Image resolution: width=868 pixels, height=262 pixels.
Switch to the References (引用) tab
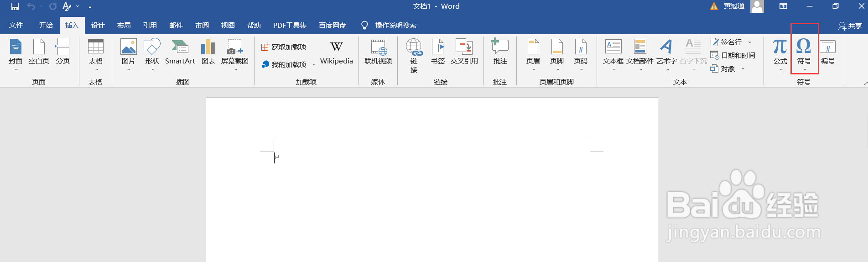tap(150, 26)
